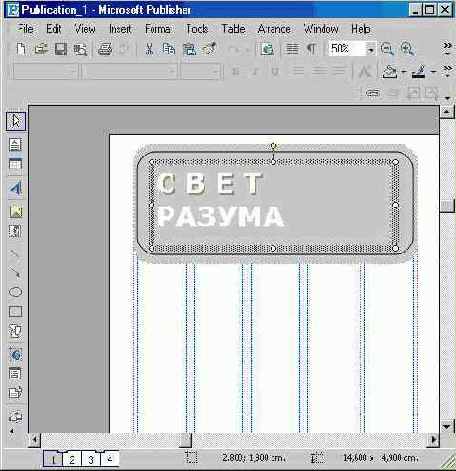This screenshot has height=471, width=456.
Task: Toggle Align Left paragraph alignment
Action: click(298, 71)
